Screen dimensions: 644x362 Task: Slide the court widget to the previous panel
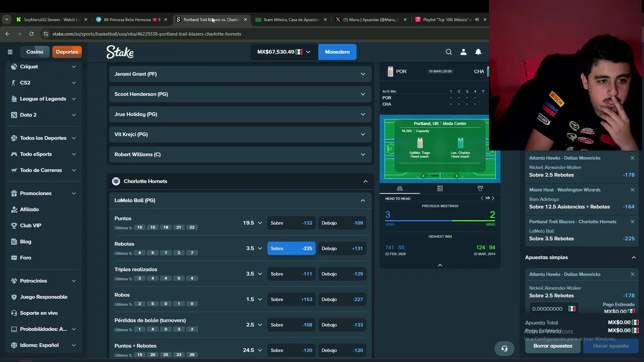click(423, 175)
